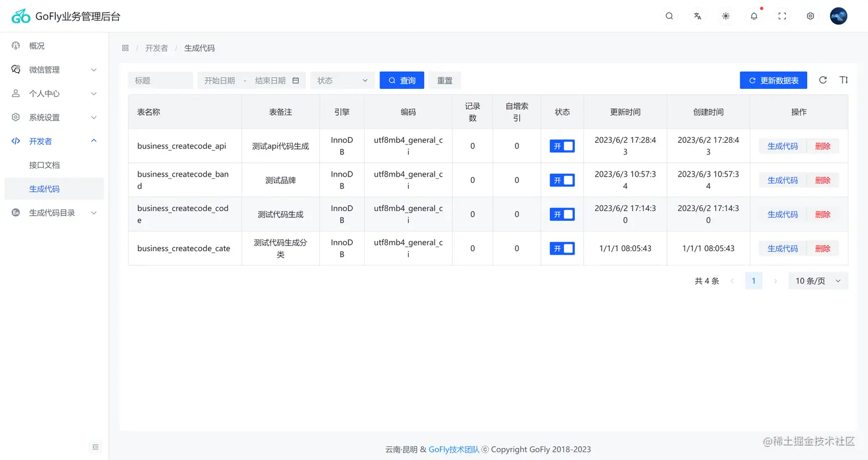Click the 系统设置 gear icon in sidebar
This screenshot has width=868, height=460.
16,117
